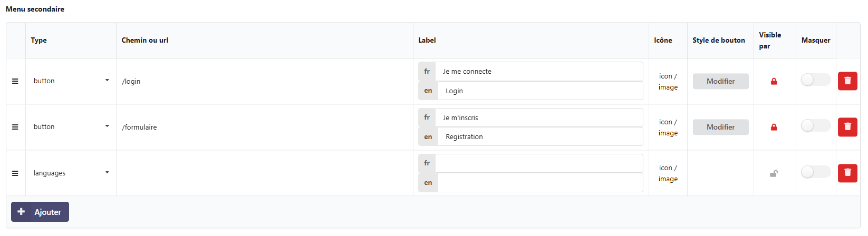Toggle Masquer switch for the /formulaire row
This screenshot has width=868, height=236.
click(815, 125)
